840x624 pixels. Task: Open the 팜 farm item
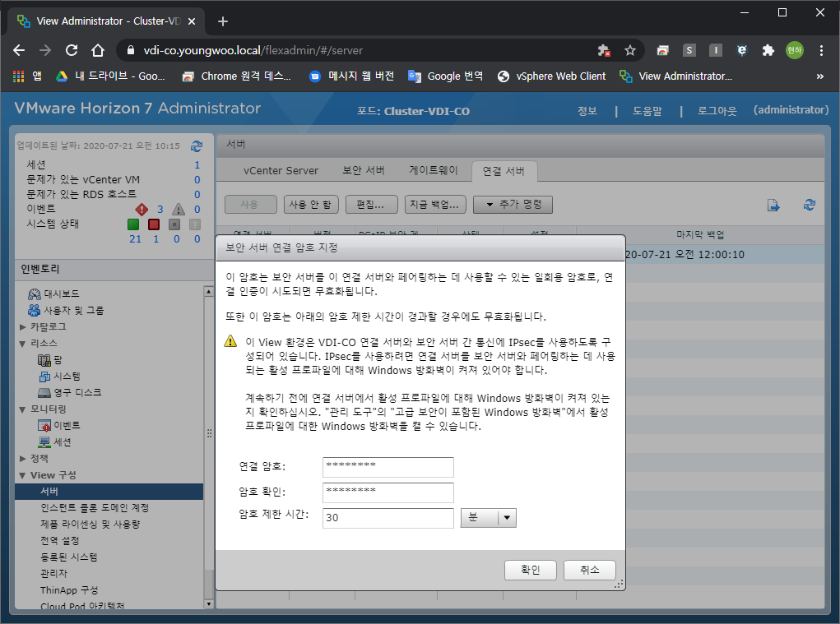coord(50,359)
